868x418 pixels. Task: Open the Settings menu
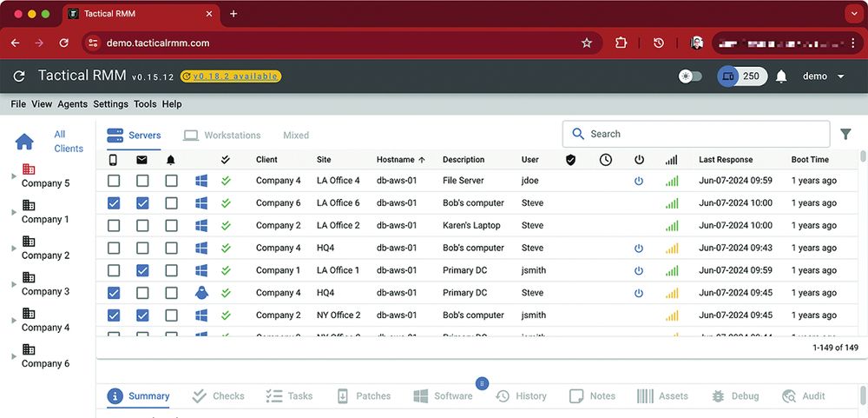[x=111, y=104]
